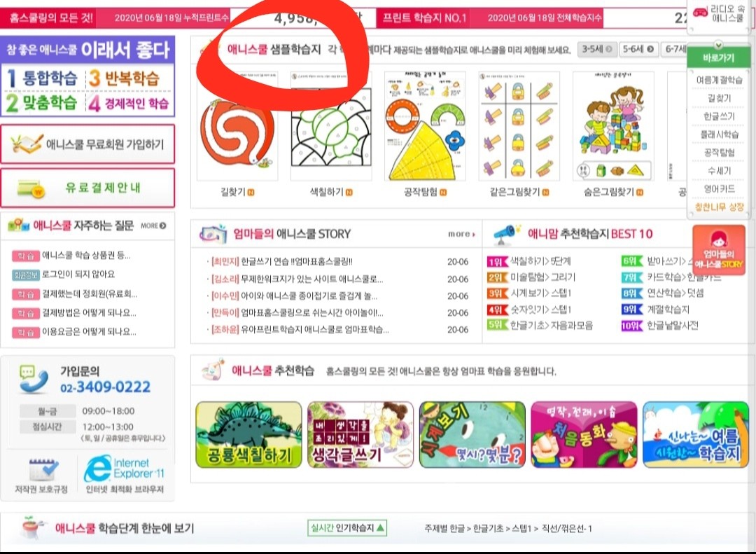Open the 숨은그림찾기 sample worksheet thumbnail
The width and height of the screenshot is (756, 554).
point(613,126)
